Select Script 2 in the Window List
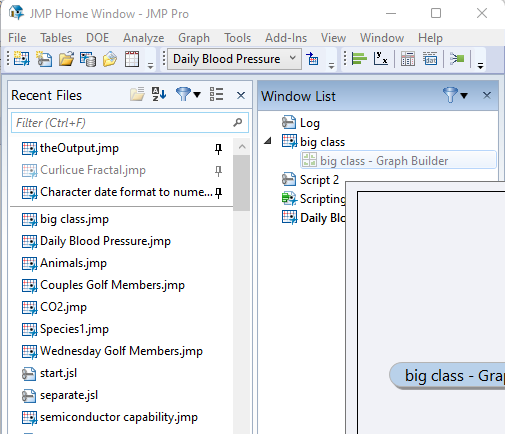Screen dimensions: 505x434 click(x=319, y=180)
